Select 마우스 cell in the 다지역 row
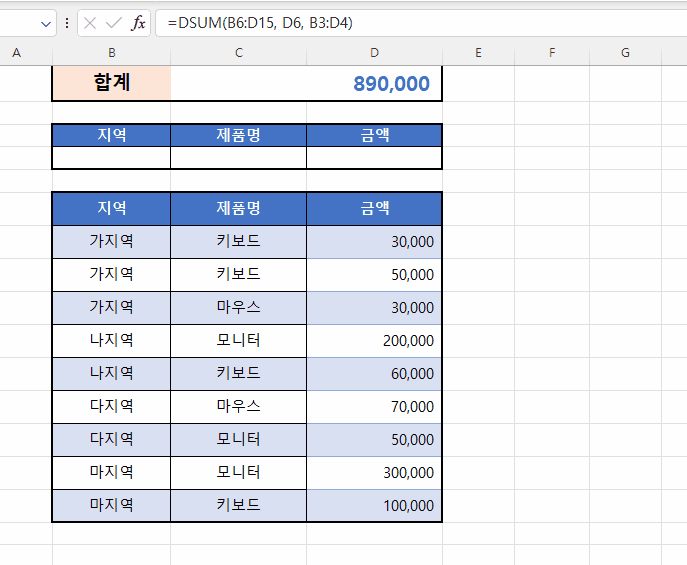This screenshot has width=687, height=565. (x=239, y=406)
